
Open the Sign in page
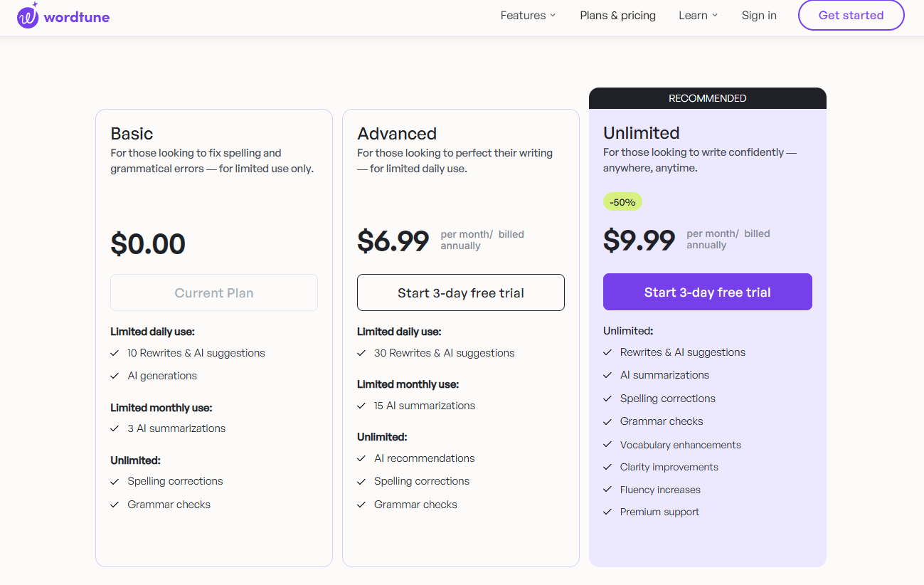759,16
